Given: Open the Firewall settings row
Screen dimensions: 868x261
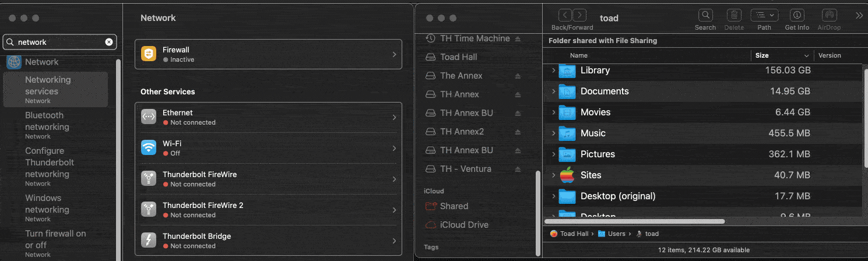Looking at the screenshot, I should click(x=268, y=54).
